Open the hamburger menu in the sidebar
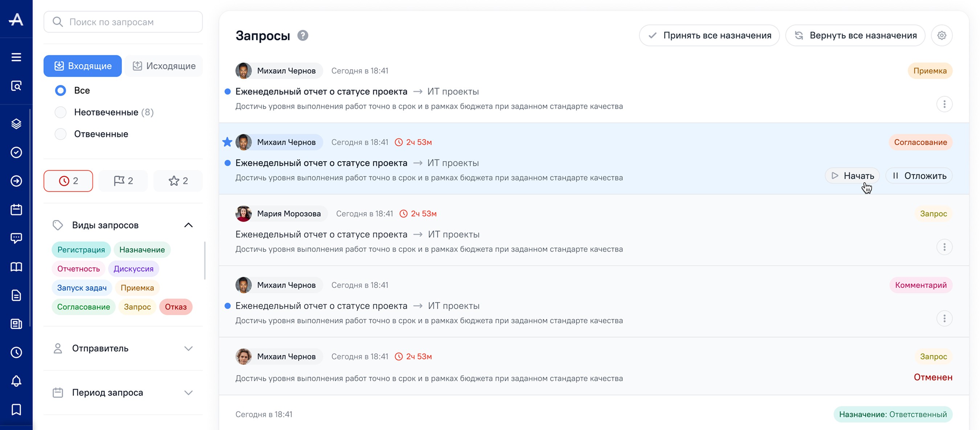The height and width of the screenshot is (430, 980). click(16, 57)
